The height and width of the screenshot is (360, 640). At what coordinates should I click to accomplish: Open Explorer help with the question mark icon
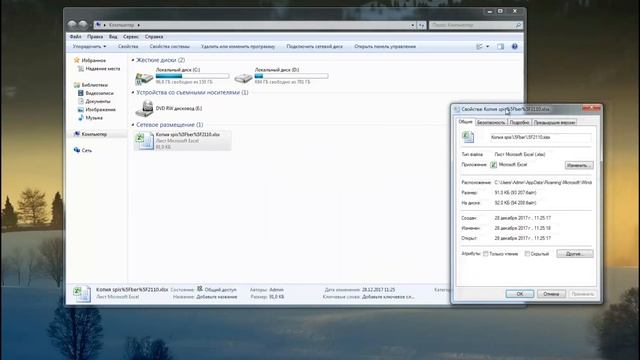coord(515,47)
